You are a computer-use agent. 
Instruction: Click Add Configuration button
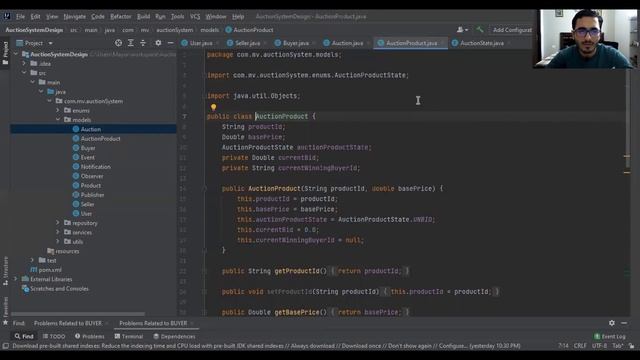512,30
